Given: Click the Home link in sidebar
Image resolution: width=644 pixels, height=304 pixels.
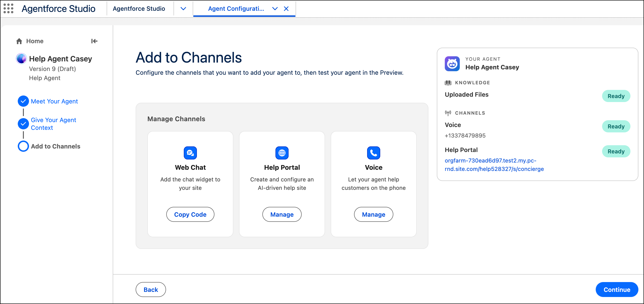Looking at the screenshot, I should pos(35,41).
